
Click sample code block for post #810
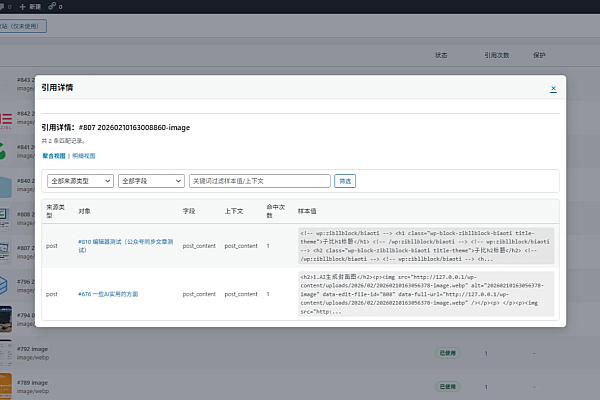(x=426, y=245)
